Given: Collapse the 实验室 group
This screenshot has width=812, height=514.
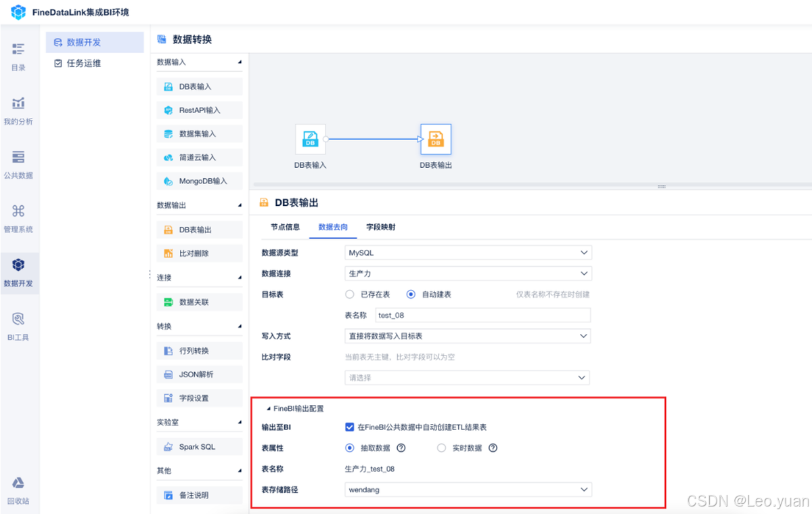Looking at the screenshot, I should pyautogui.click(x=240, y=423).
